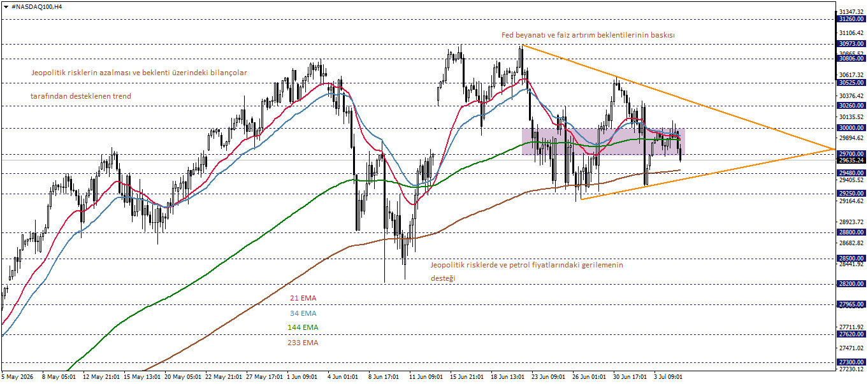Viewport: 868px width, 384px height.
Task: Click the 27711.92 price scale value
Action: pyautogui.click(x=851, y=327)
